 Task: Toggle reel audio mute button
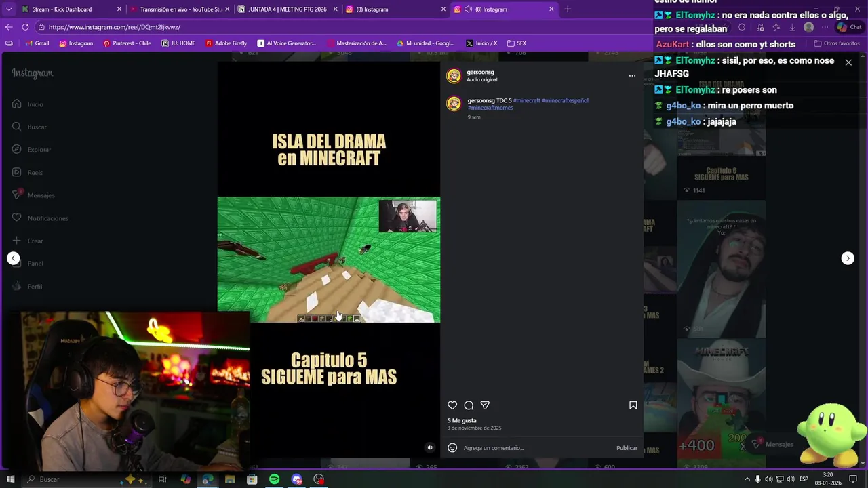pyautogui.click(x=429, y=447)
